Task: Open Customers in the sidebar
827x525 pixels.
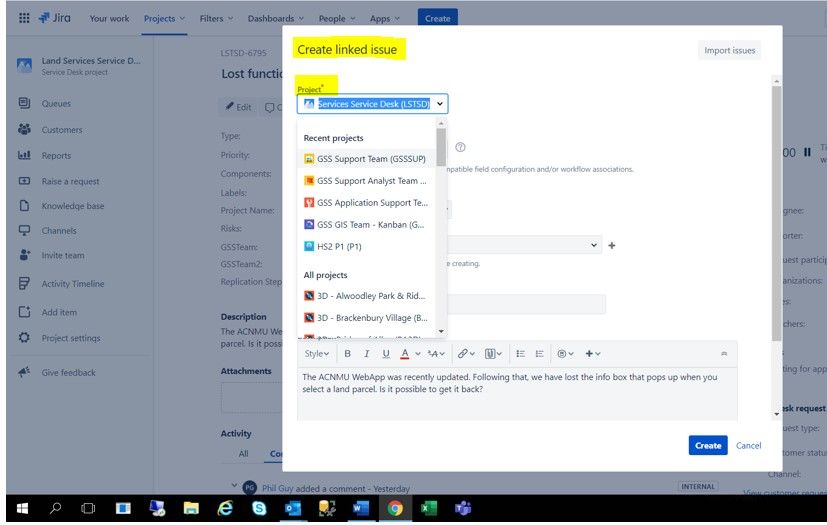Action: pyautogui.click(x=62, y=130)
